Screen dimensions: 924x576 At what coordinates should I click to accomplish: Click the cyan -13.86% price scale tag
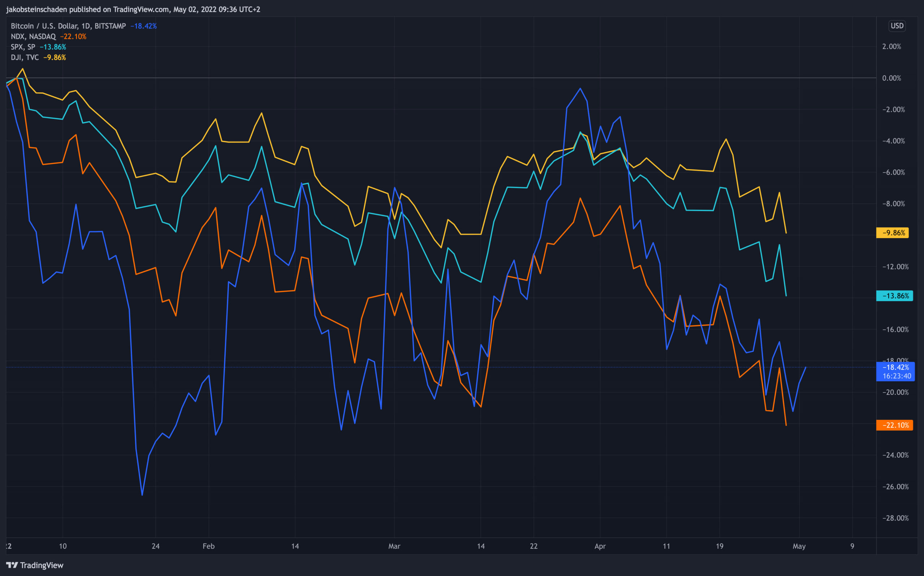(x=894, y=296)
